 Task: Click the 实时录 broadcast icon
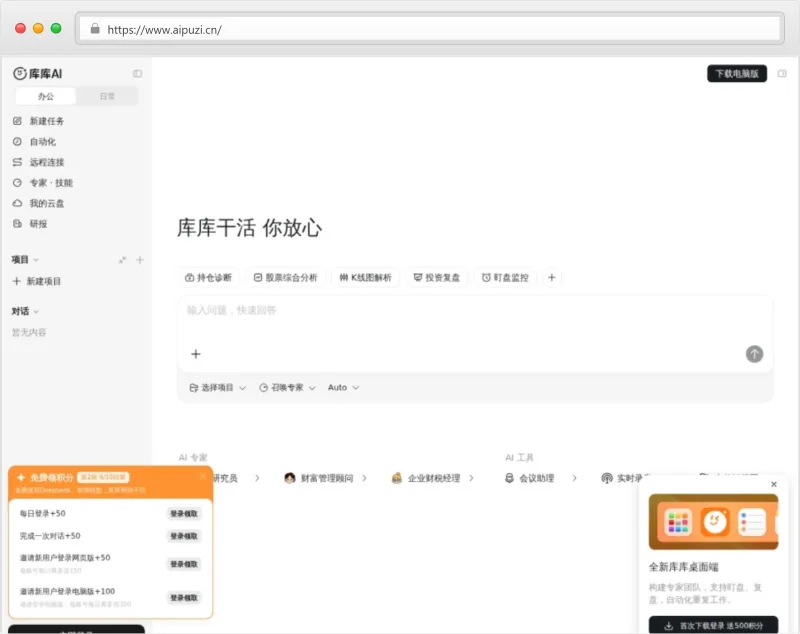click(x=607, y=478)
